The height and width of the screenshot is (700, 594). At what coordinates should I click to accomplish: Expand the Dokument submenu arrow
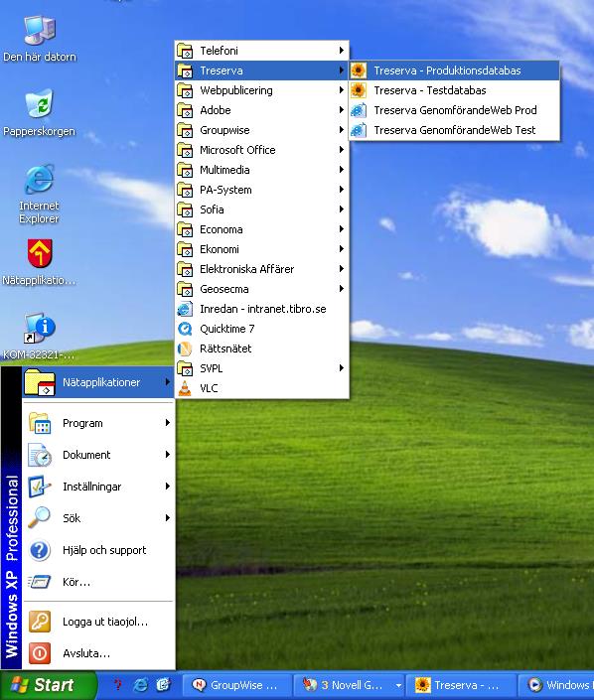click(168, 455)
